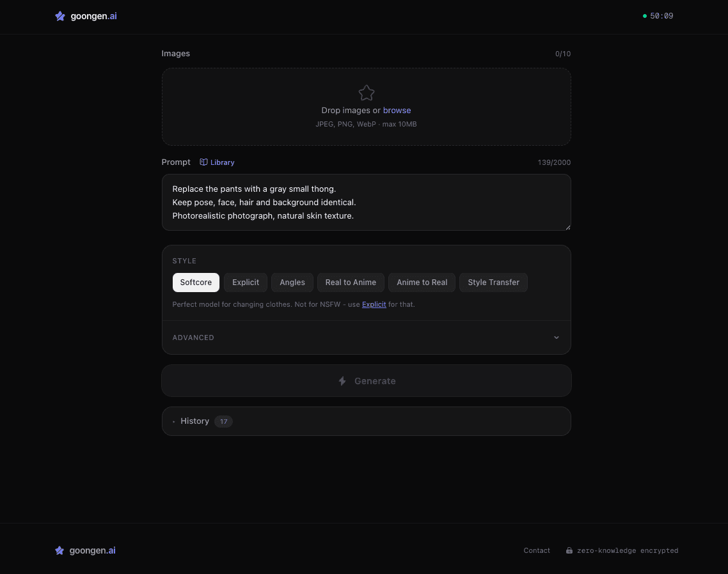Click the Explicit link in the style description
This screenshot has height=574, width=728.
pos(374,304)
